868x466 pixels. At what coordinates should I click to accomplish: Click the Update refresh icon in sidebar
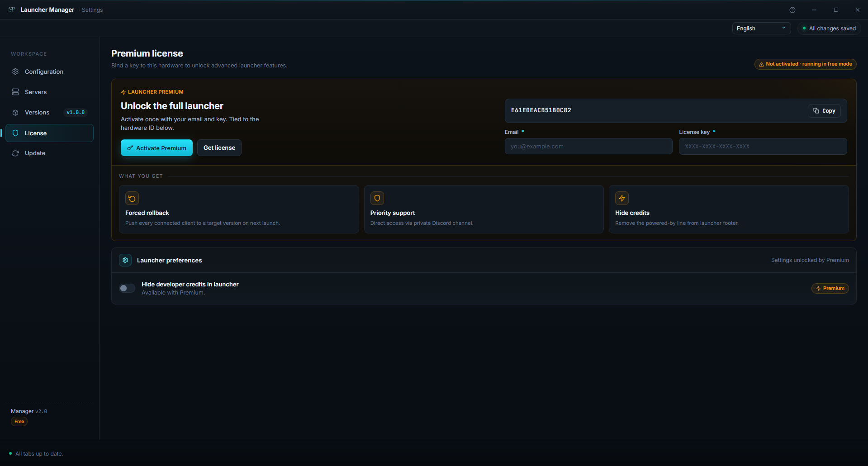pyautogui.click(x=15, y=153)
